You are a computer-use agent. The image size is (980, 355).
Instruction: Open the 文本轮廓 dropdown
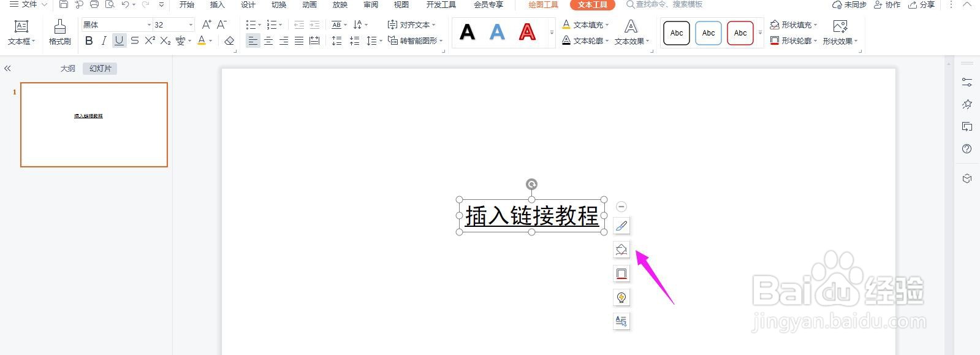(586, 40)
